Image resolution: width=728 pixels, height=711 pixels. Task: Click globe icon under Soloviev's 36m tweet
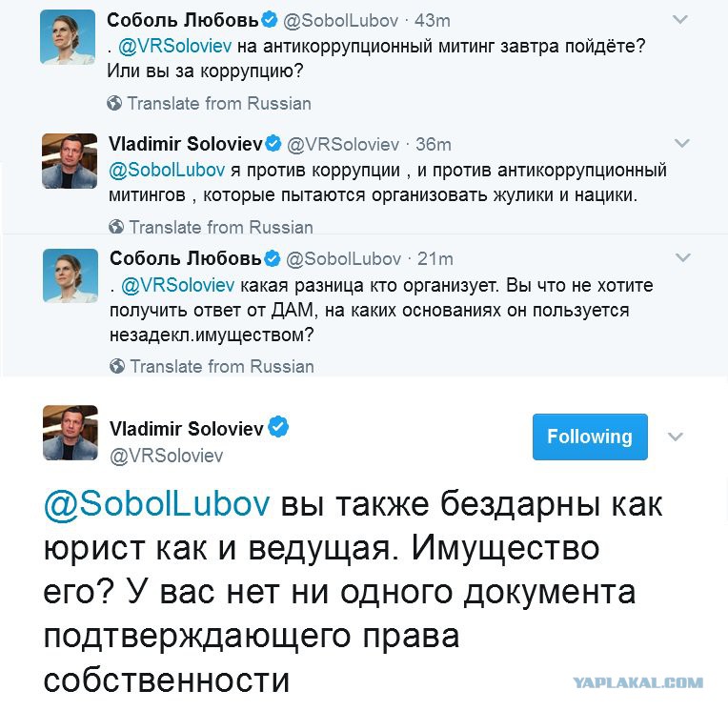pos(116,227)
